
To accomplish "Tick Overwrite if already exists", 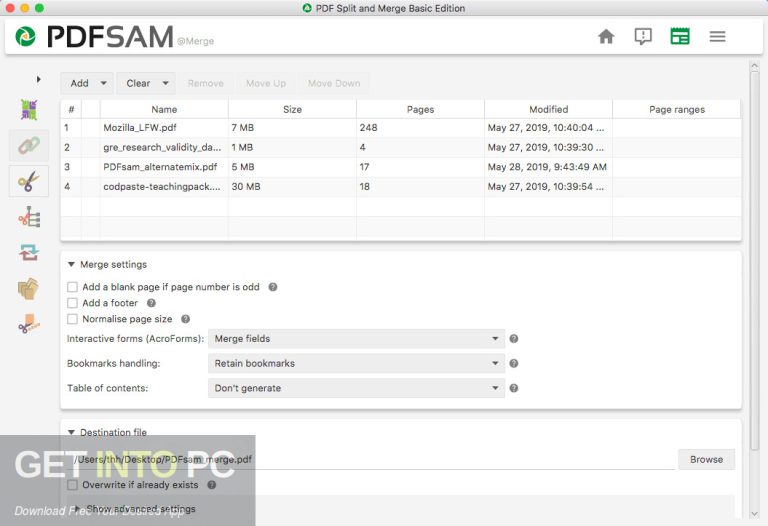I will point(72,485).
